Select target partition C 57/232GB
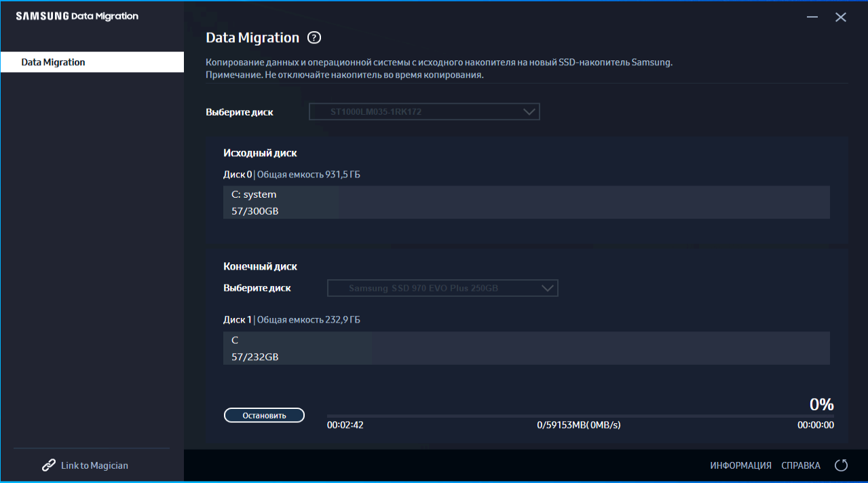This screenshot has height=483, width=868. [527, 348]
